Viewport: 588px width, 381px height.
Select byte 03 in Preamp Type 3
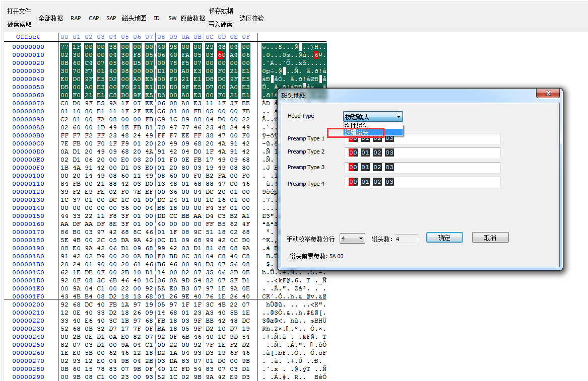click(389, 167)
